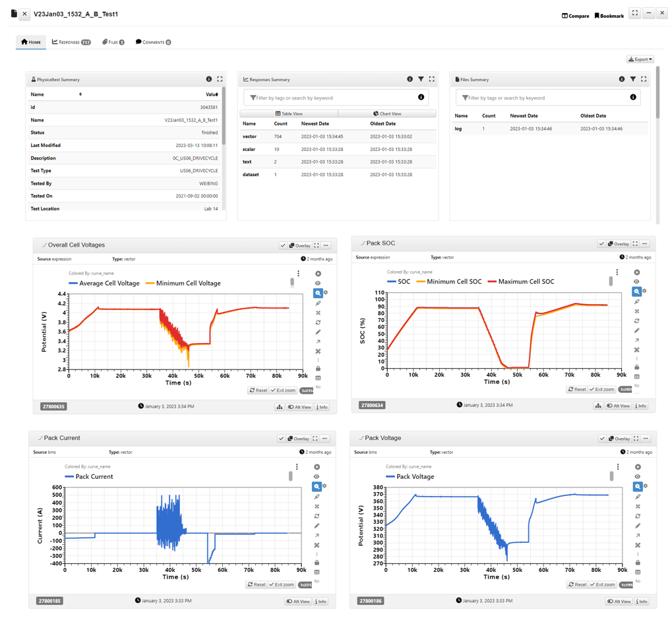Open the Comments tab

click(x=153, y=42)
